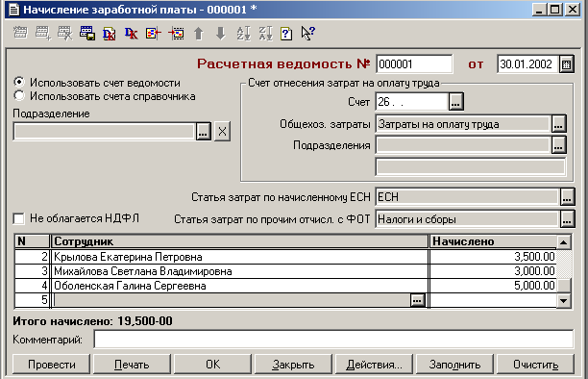Click the Печать button
Viewport: 588px width, 379px height.
pyautogui.click(x=132, y=364)
